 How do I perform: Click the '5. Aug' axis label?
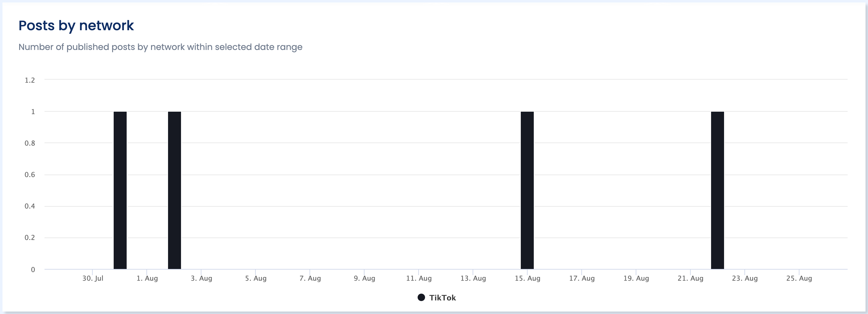[256, 278]
